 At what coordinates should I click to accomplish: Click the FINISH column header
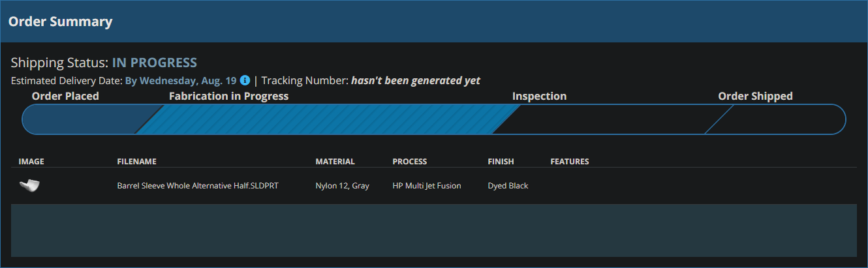click(501, 162)
